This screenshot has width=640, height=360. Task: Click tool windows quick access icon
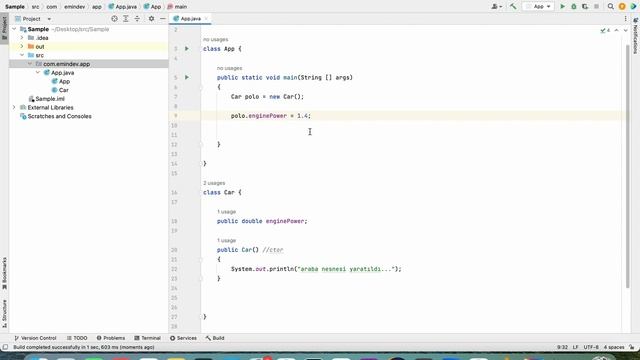click(5, 347)
